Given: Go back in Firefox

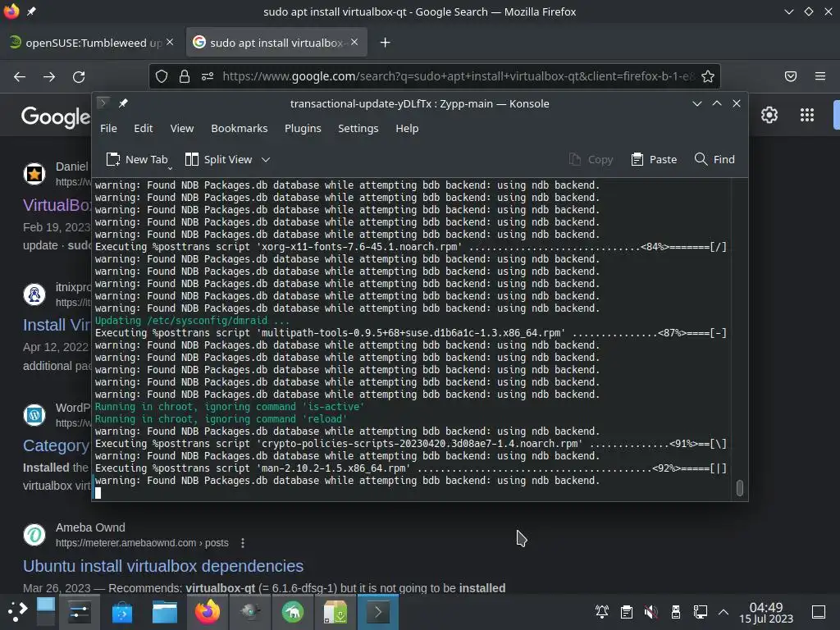Looking at the screenshot, I should coord(20,76).
